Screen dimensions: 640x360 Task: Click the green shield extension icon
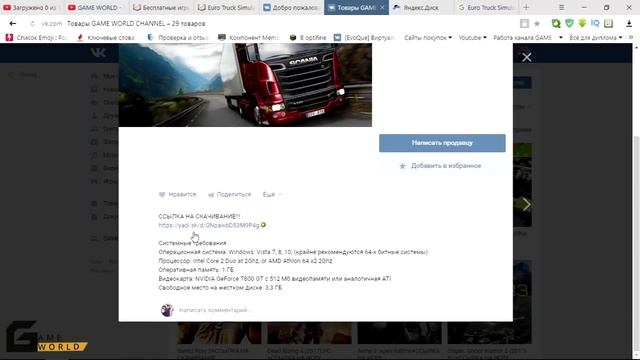point(569,24)
